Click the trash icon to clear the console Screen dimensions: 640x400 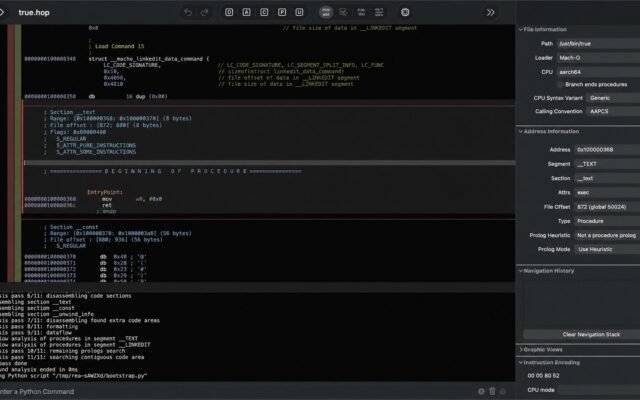492,391
